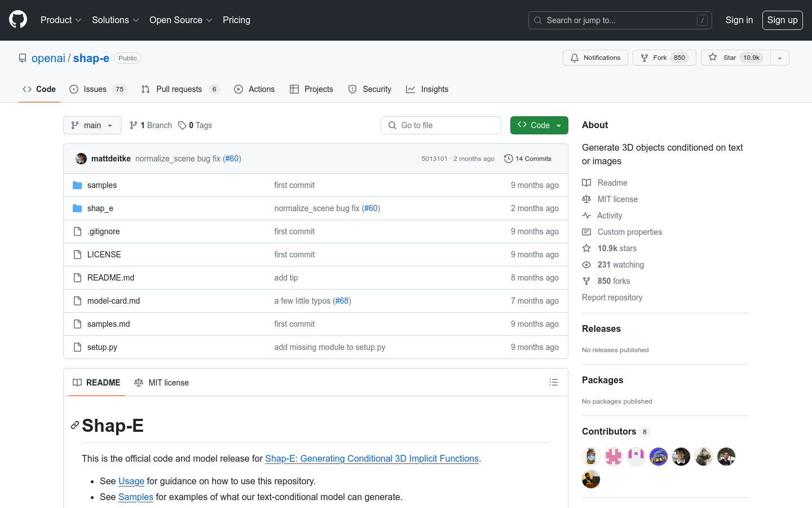Click Sign in
812x508 pixels.
(x=739, y=20)
